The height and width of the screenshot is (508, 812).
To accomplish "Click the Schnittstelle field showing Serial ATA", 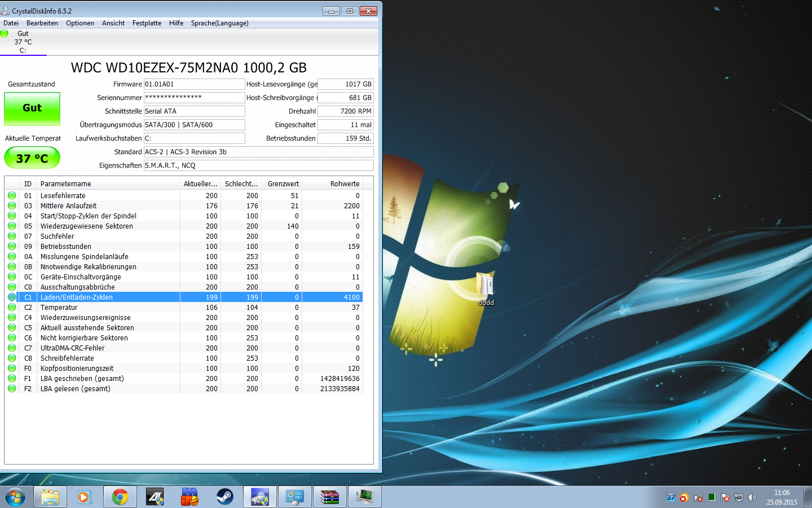I will [x=195, y=111].
